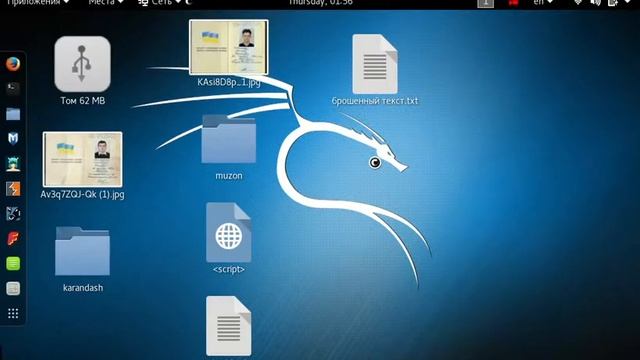
Task: Open the Приложения menu
Action: 38,2
